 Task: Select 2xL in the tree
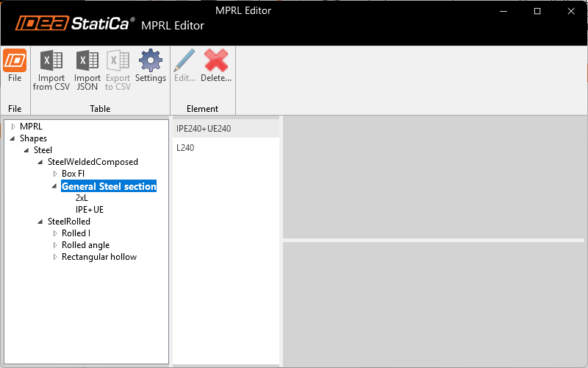[82, 198]
